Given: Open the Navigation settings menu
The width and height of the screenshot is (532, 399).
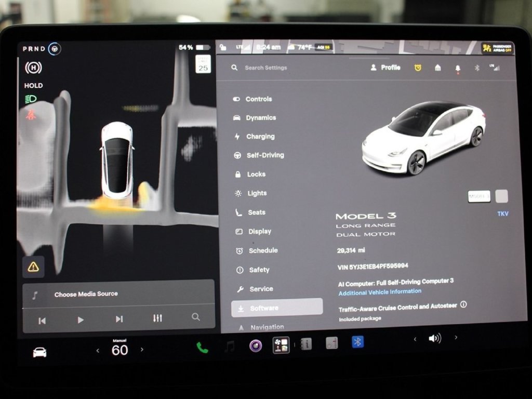Looking at the screenshot, I should [261, 327].
